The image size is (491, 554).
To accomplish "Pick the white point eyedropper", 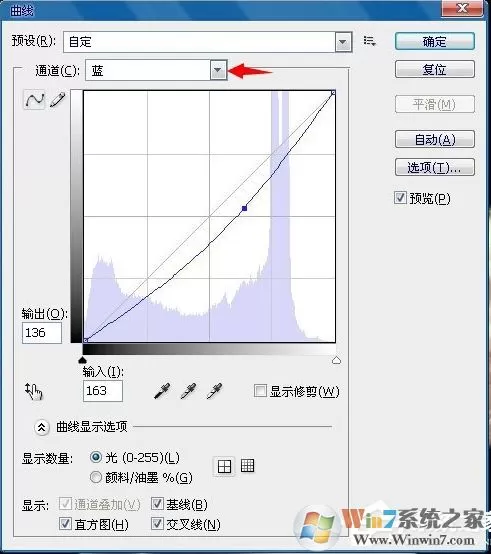I will pos(214,391).
